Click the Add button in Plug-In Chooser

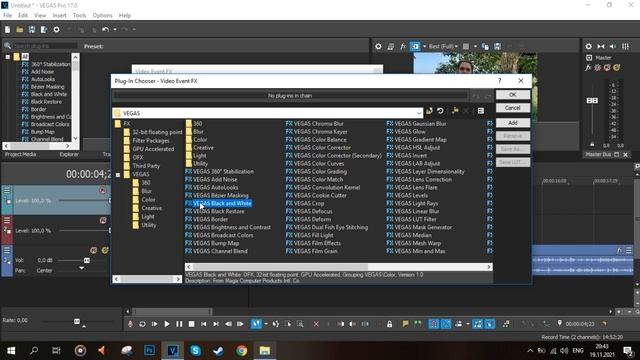click(513, 123)
